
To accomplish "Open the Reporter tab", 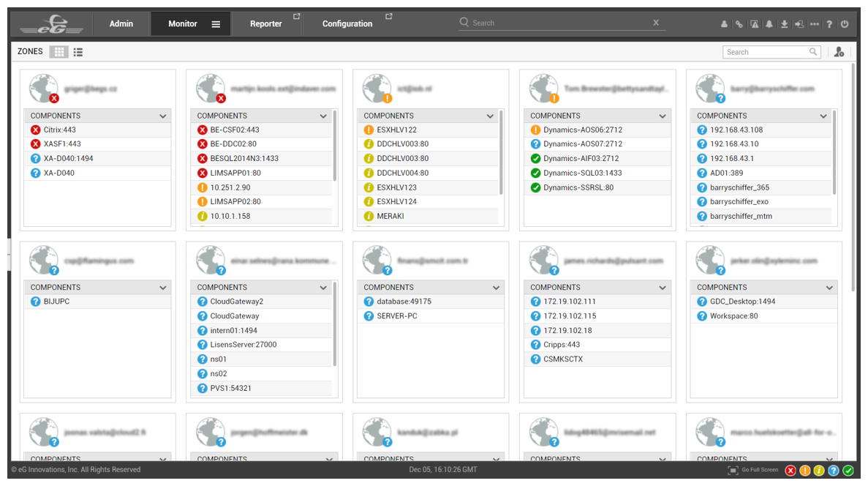I will [265, 24].
